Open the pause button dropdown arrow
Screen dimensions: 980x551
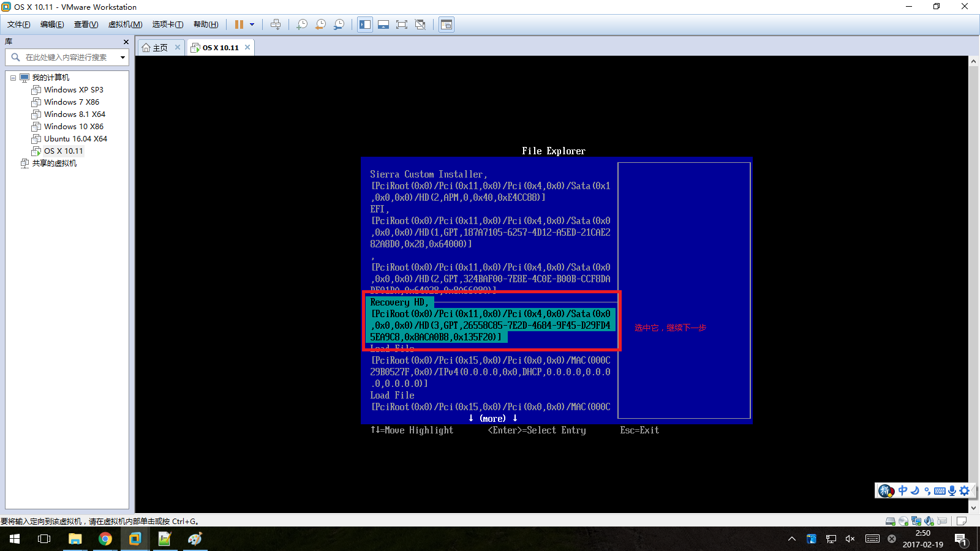pos(251,24)
